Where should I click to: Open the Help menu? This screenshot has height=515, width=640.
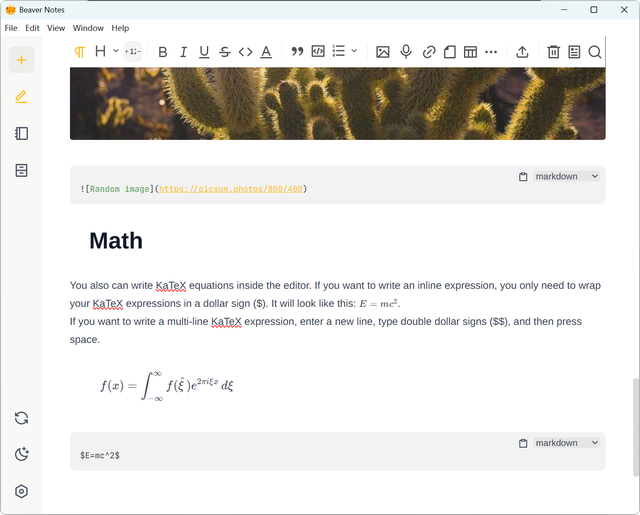(120, 28)
